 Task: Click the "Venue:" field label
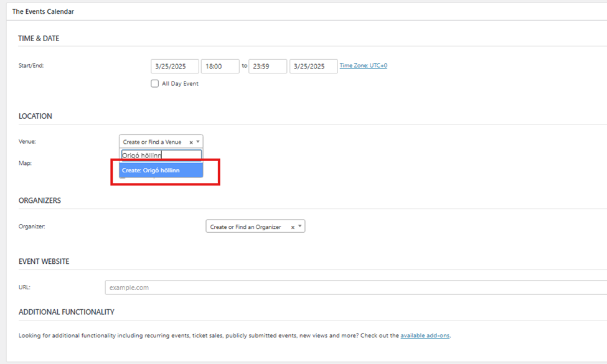27,142
